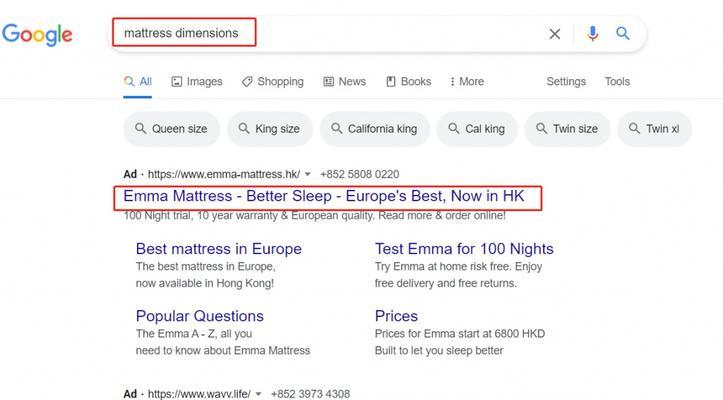The height and width of the screenshot is (400, 723).
Task: Open the Test Emma for 100 Nights sitelink
Action: coord(464,249)
